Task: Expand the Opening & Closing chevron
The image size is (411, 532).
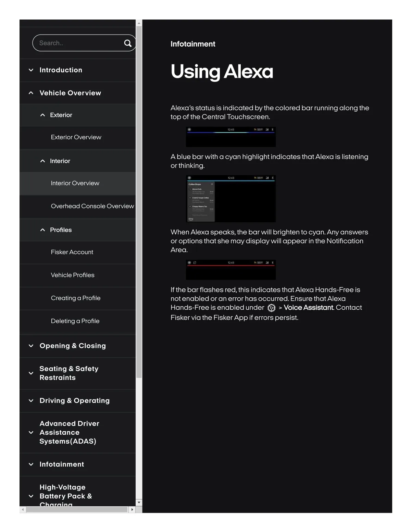Action: pos(31,346)
